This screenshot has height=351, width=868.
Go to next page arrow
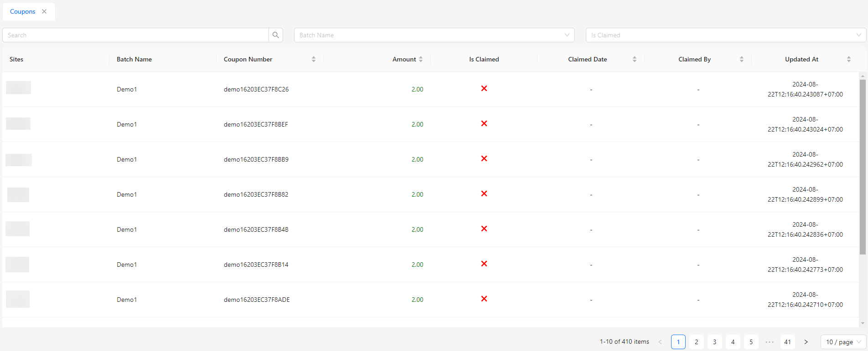click(x=806, y=342)
